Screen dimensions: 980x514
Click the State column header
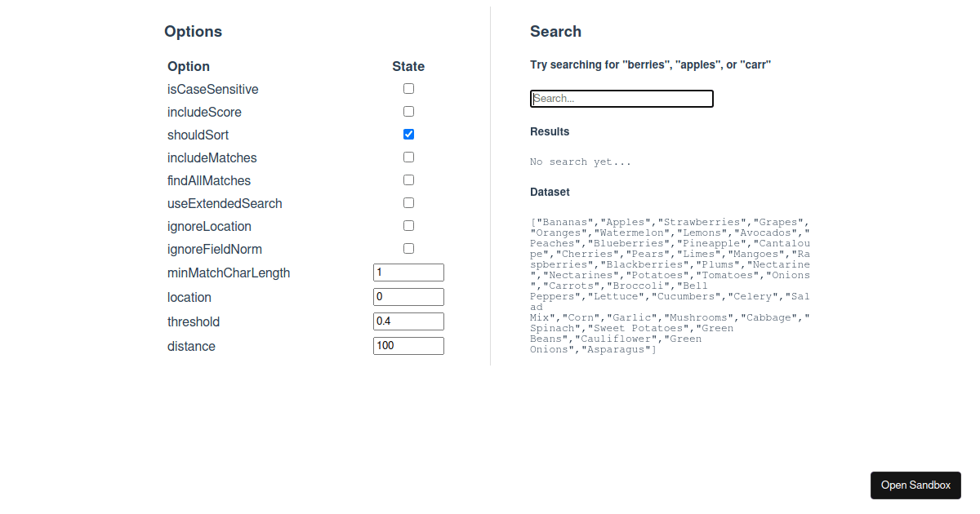click(408, 67)
